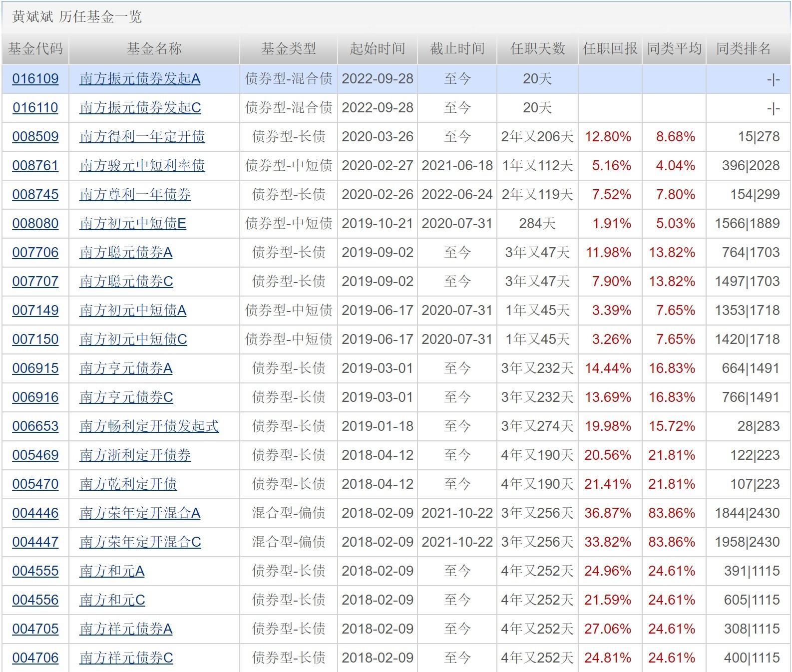This screenshot has width=792, height=672.
Task: Click the 任职天数 column header
Action: [x=537, y=49]
